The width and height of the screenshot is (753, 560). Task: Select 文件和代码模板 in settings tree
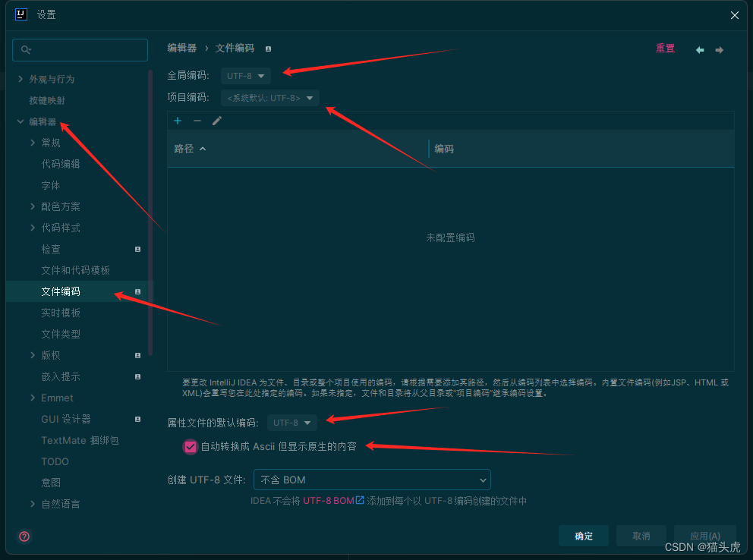pyautogui.click(x=75, y=270)
